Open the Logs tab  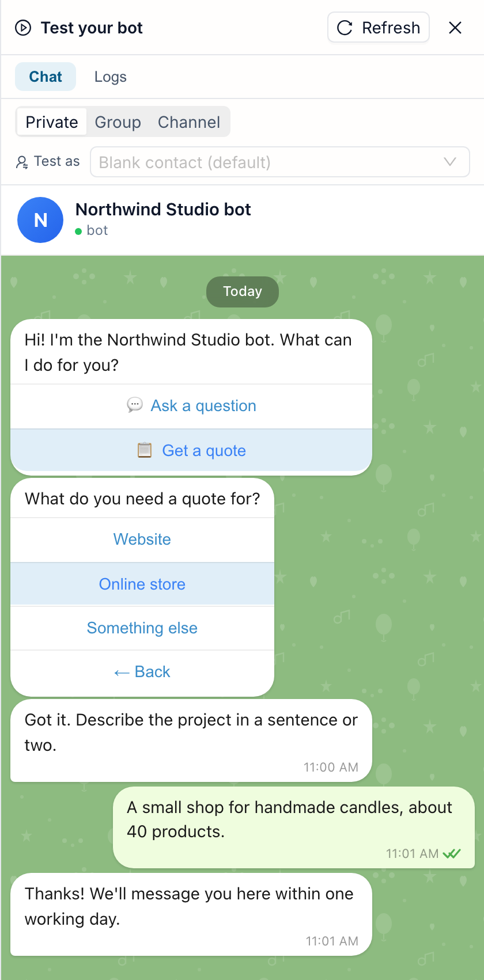pos(111,77)
